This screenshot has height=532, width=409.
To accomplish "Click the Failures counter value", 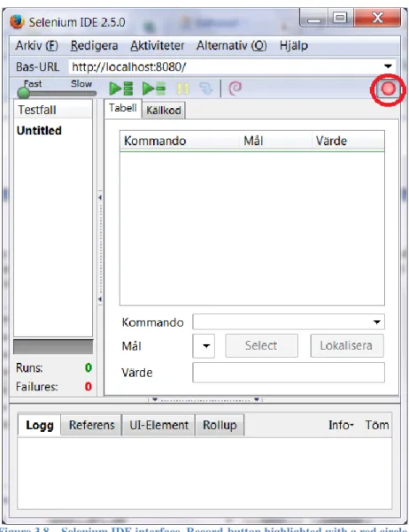I will (89, 387).
